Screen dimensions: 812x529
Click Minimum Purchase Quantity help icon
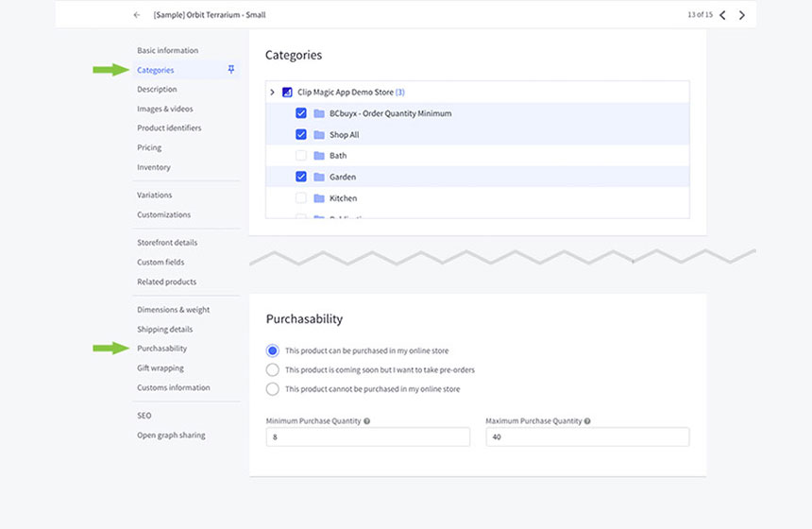tap(366, 421)
